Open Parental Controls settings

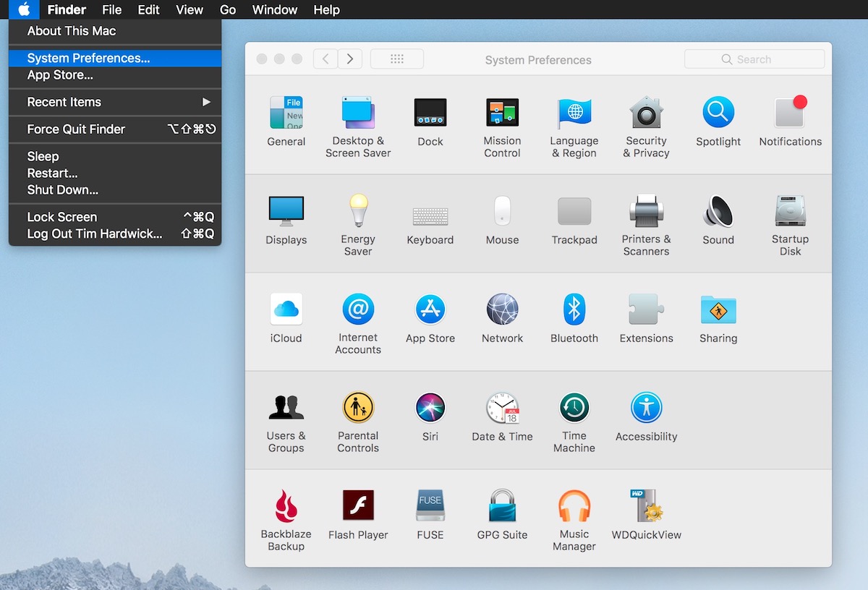358,409
